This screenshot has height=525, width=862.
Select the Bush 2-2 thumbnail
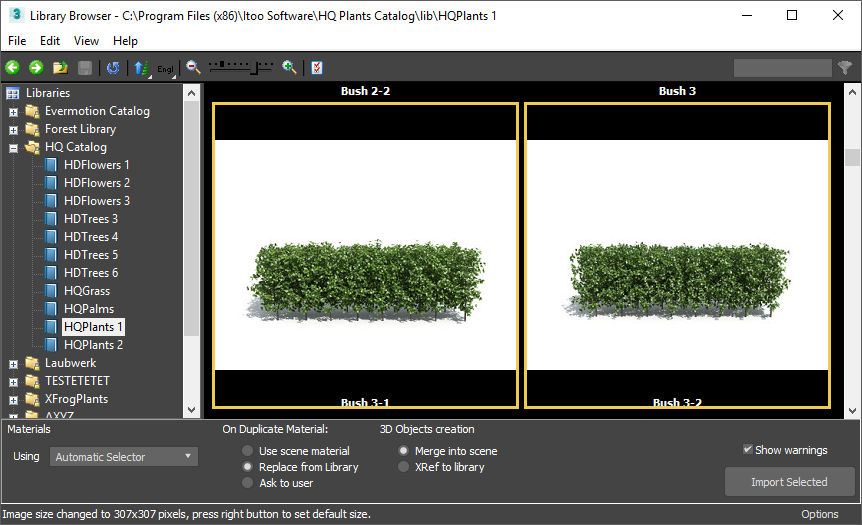point(365,255)
